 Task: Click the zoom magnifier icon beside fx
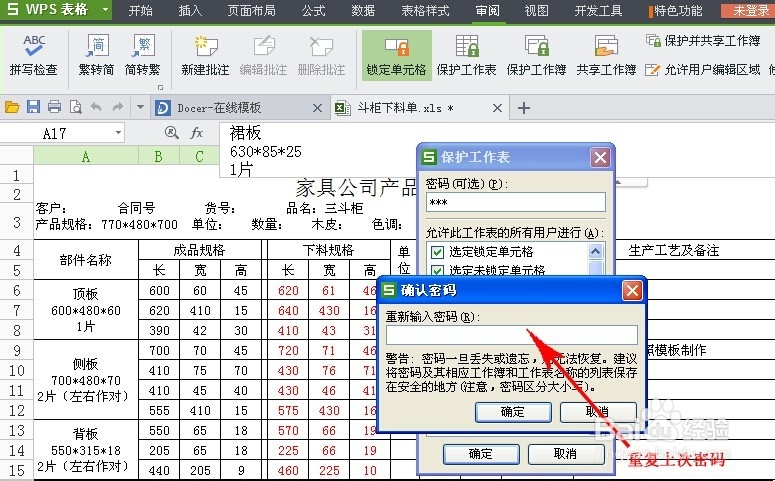pos(172,132)
